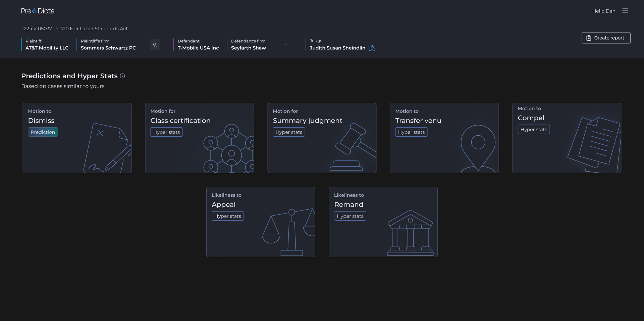Open the Prediction badge for Motion to Dismiss
This screenshot has height=321, width=644.
pos(43,132)
